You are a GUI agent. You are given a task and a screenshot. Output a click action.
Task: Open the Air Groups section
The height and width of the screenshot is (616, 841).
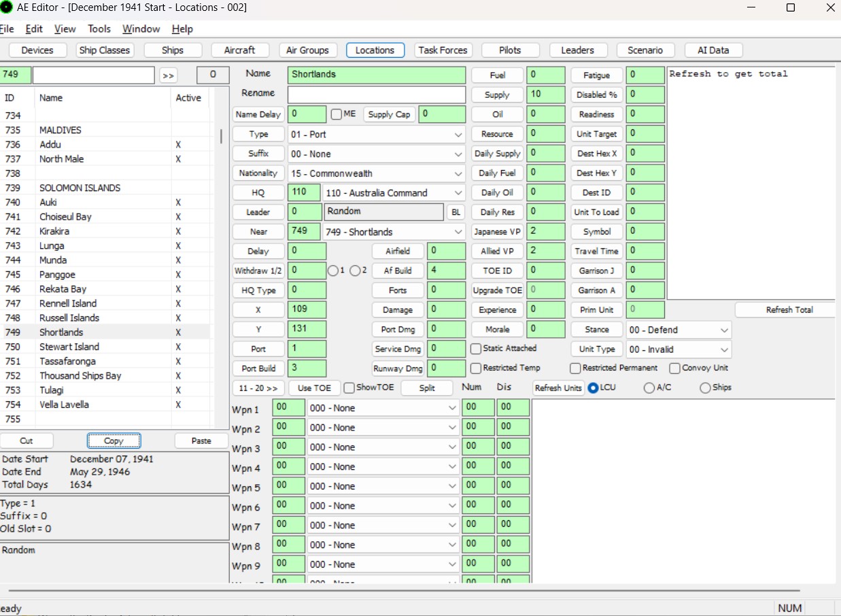(307, 50)
